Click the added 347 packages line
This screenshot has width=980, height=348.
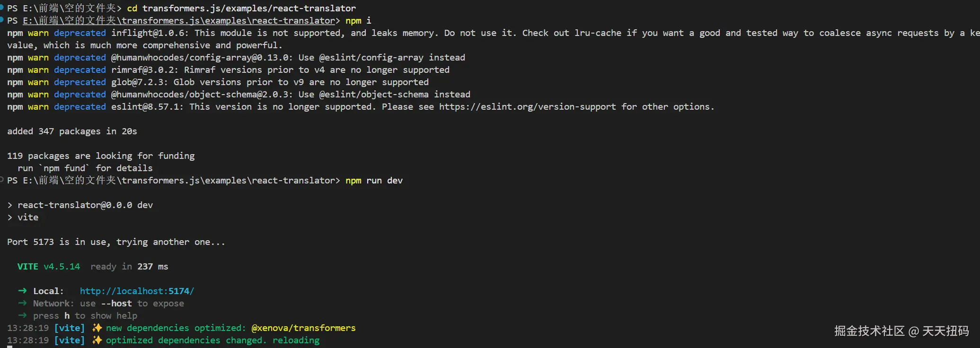coord(72,131)
